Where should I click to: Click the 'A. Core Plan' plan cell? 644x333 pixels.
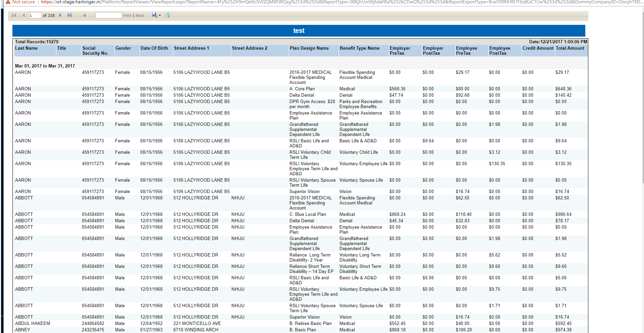click(302, 89)
